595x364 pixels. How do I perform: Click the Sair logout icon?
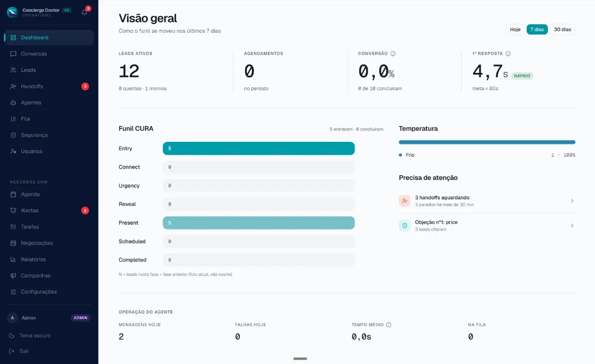coord(12,351)
